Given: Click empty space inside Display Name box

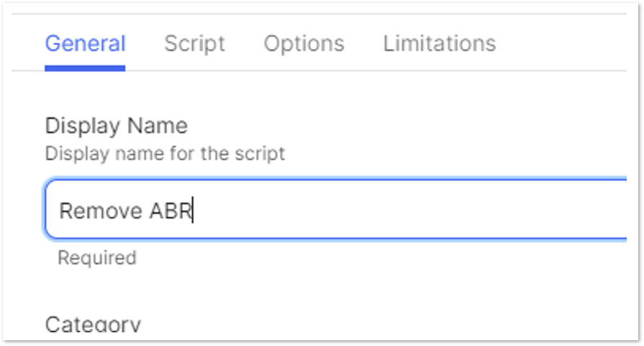Looking at the screenshot, I should (x=411, y=209).
